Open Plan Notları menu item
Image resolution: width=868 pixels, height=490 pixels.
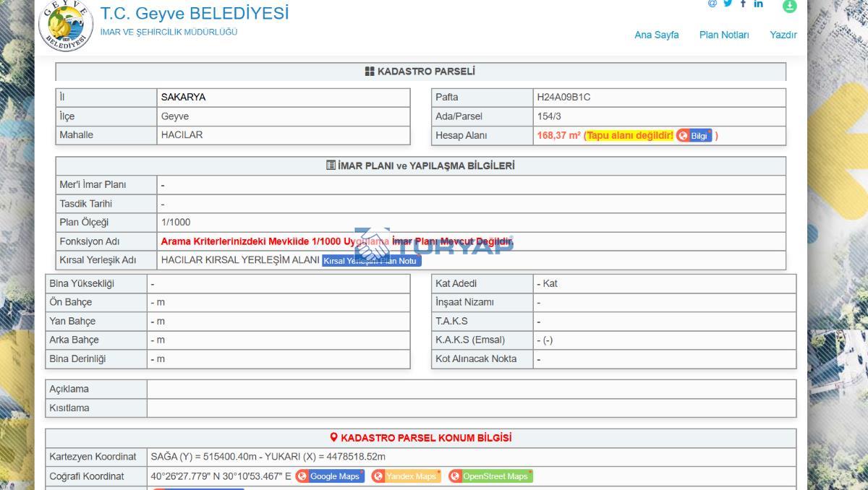(x=724, y=35)
